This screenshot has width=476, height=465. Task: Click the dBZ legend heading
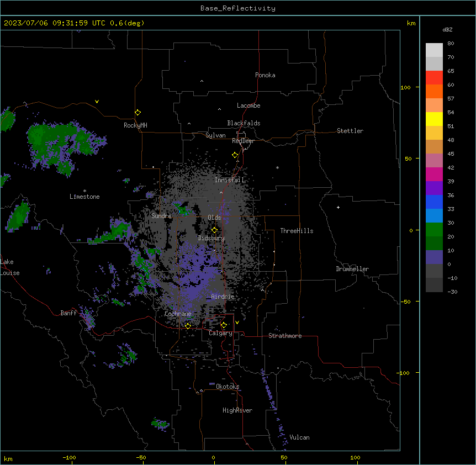pyautogui.click(x=447, y=29)
